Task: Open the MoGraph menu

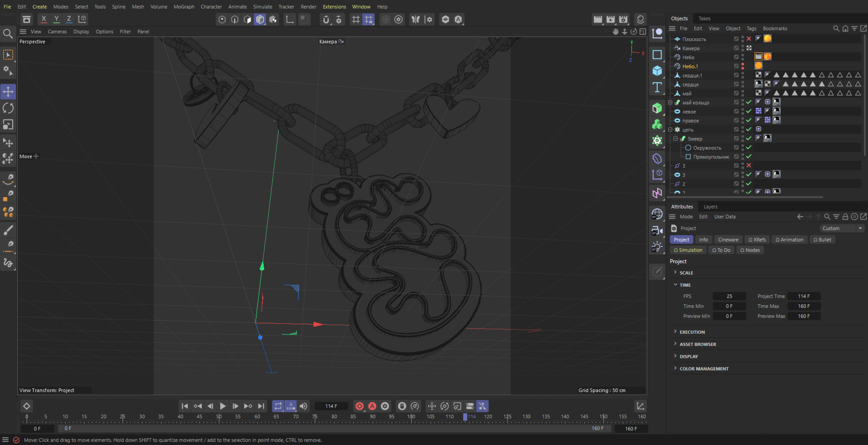Action: coord(184,7)
